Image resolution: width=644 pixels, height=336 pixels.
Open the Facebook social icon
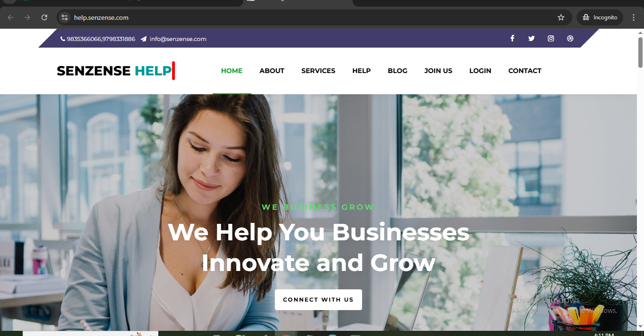[512, 39]
